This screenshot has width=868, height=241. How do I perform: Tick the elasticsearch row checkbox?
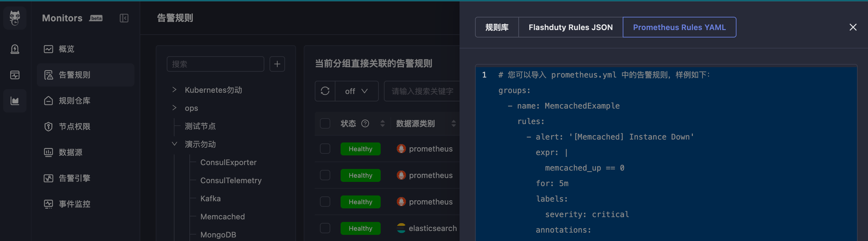325,228
